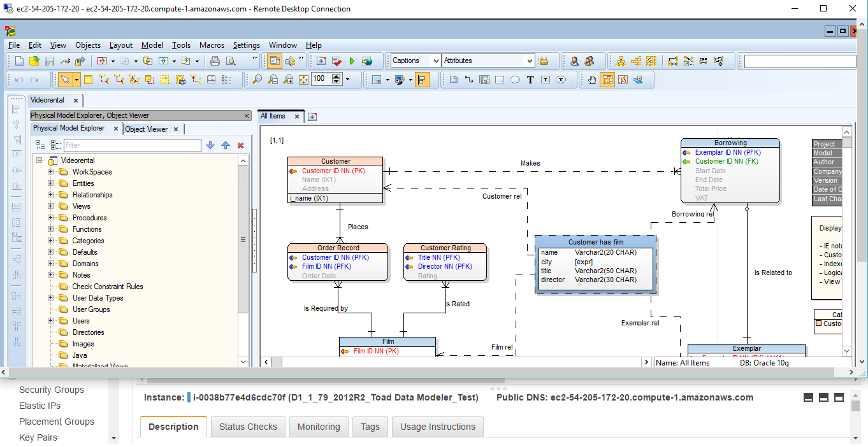Open the Model menu
The height and width of the screenshot is (447, 868).
coord(152,45)
